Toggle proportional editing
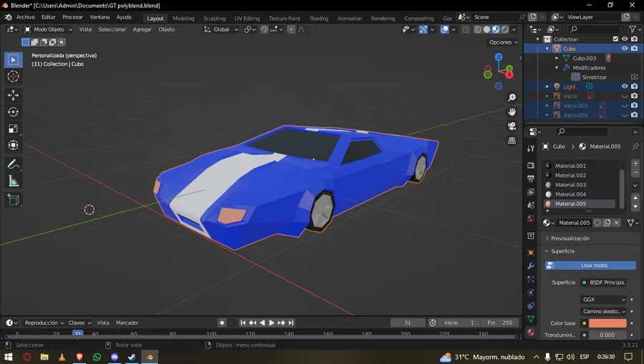Viewport: 644px width, 364px height. click(x=291, y=29)
